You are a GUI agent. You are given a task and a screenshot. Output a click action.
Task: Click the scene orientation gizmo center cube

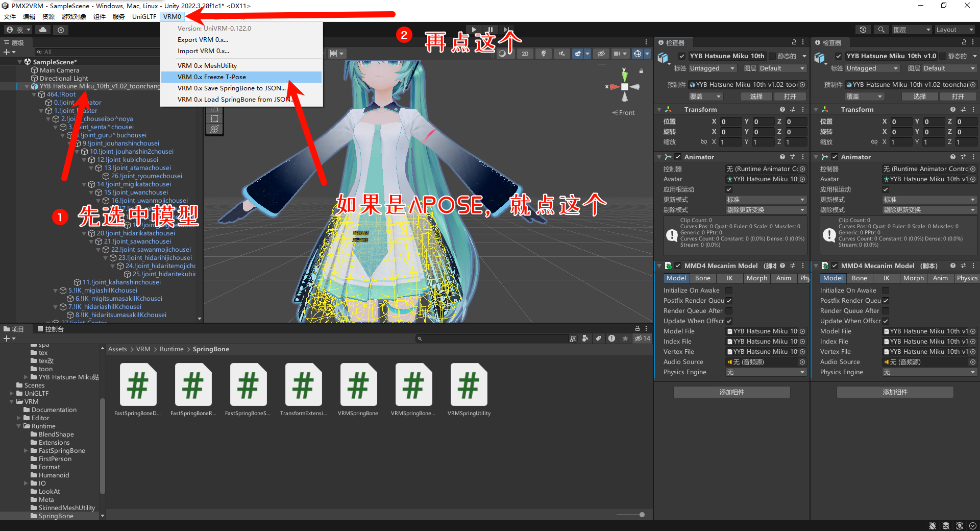click(624, 87)
